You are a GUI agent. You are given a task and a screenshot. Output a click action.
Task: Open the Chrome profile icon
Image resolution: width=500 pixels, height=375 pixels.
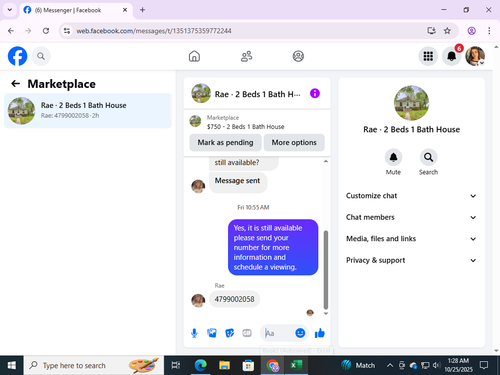(471, 31)
